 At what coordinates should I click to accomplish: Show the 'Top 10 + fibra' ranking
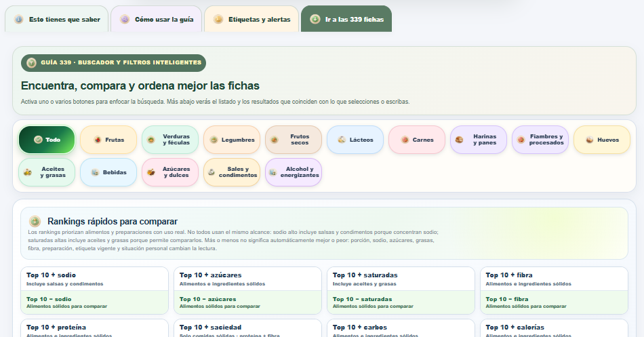point(554,279)
